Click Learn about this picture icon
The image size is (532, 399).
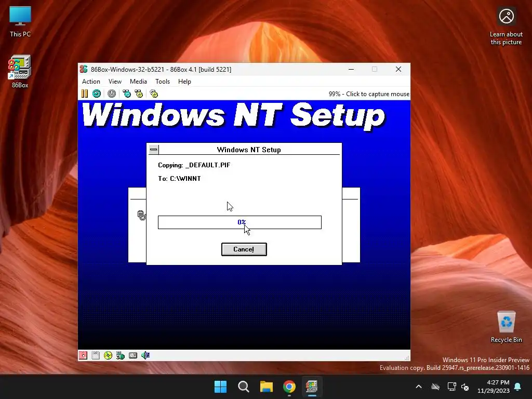(506, 27)
